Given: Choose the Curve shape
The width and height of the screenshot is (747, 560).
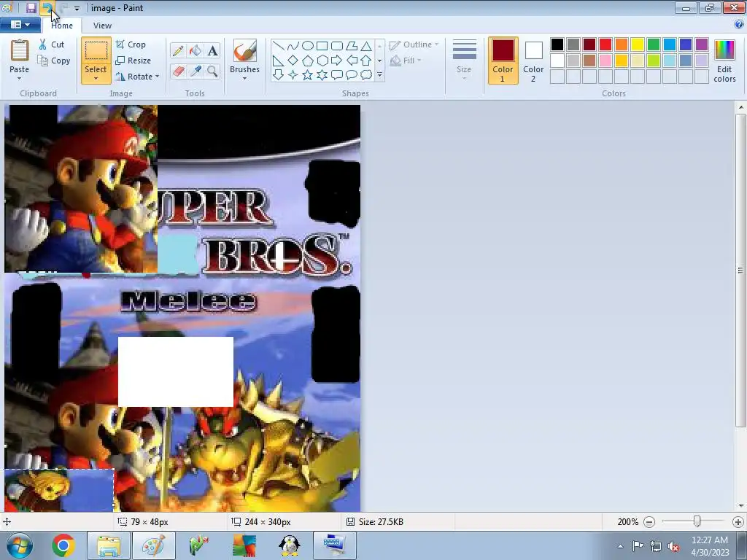Looking at the screenshot, I should [293, 46].
